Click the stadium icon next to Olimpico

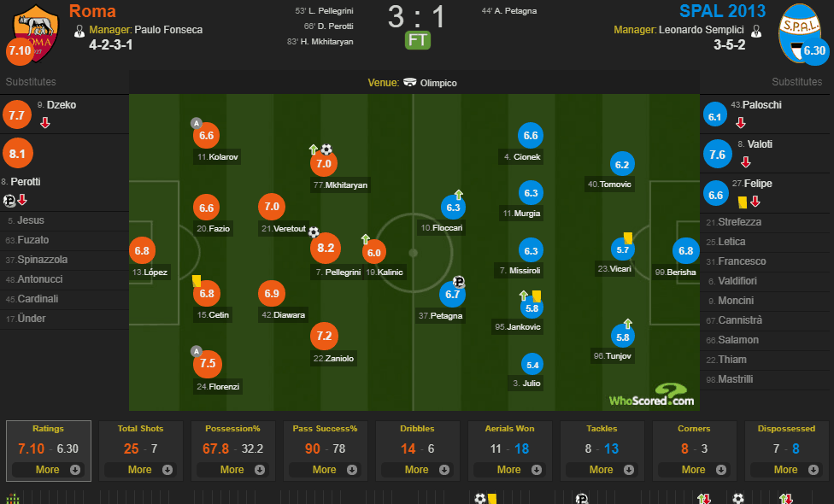[409, 82]
